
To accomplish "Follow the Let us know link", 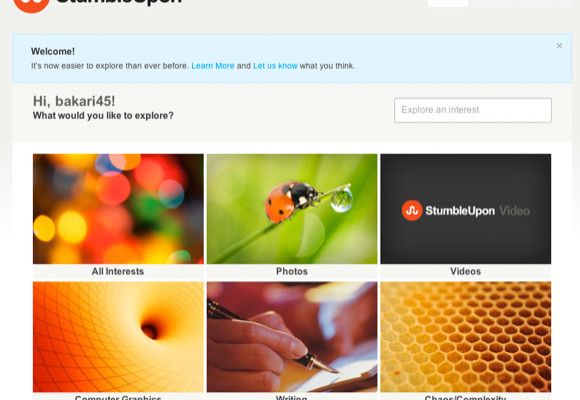I will [x=275, y=66].
